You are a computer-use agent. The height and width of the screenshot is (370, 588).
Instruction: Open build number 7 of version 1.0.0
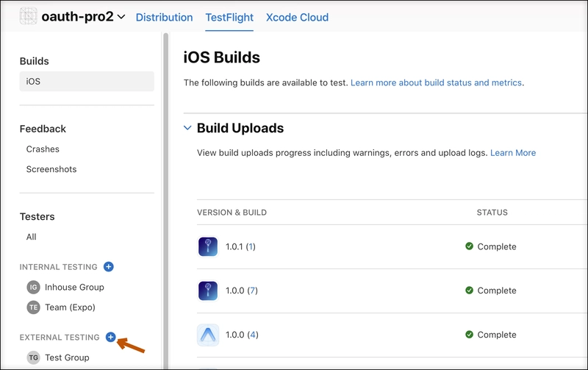tap(252, 291)
